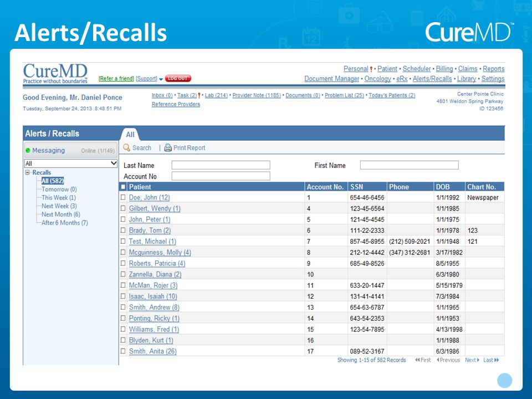Viewport: 532px width, 399px height.
Task: Open the All filter dropdown under Messaging
Action: (x=71, y=163)
